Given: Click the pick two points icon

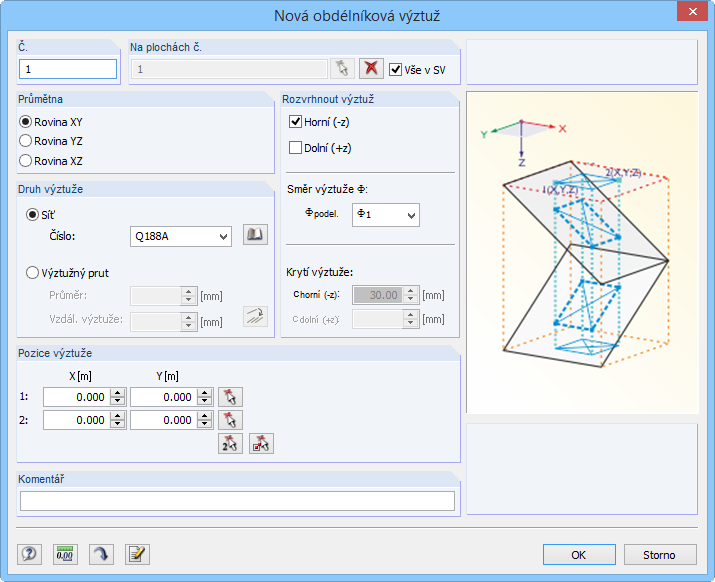Looking at the screenshot, I should point(230,444).
